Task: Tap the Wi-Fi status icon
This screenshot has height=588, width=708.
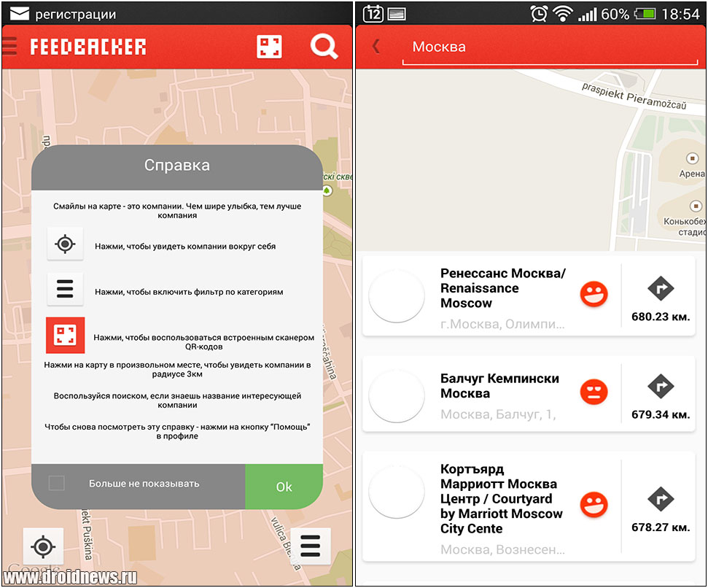Action: (x=563, y=14)
